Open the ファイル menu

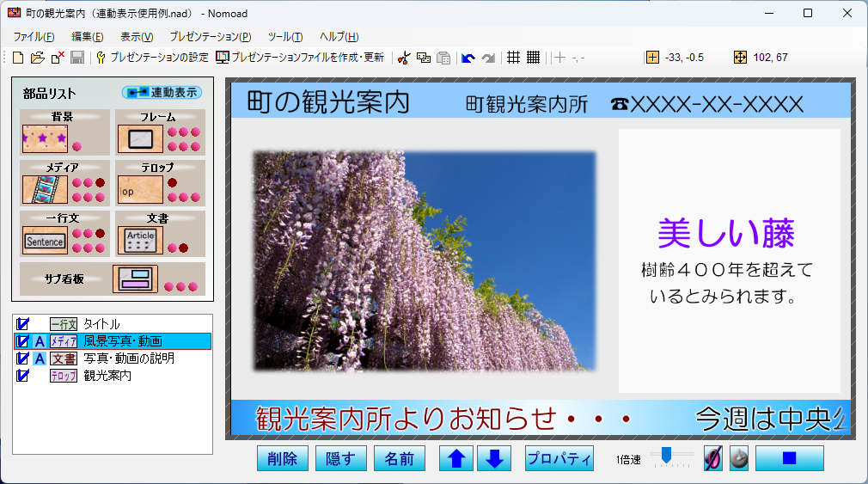click(x=34, y=37)
